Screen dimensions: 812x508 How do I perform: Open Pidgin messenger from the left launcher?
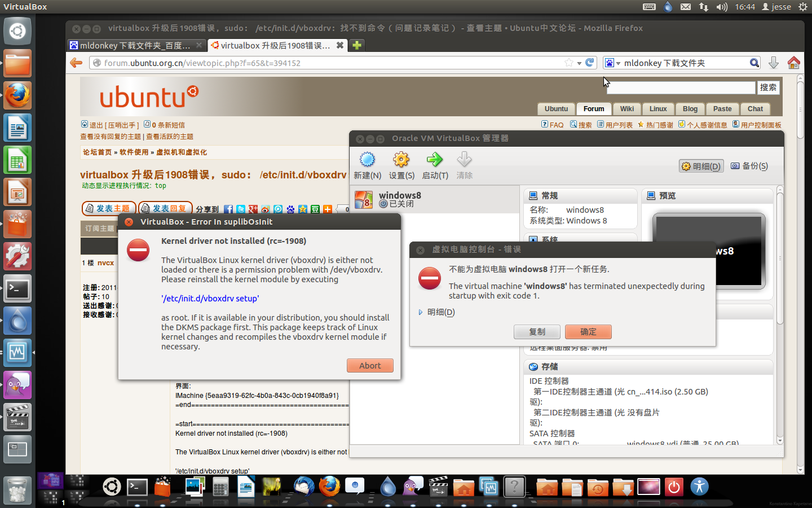[x=17, y=386]
